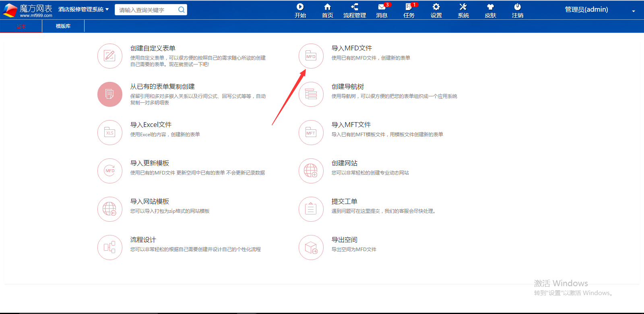Click the 导入Excel文件 title text

coord(151,125)
